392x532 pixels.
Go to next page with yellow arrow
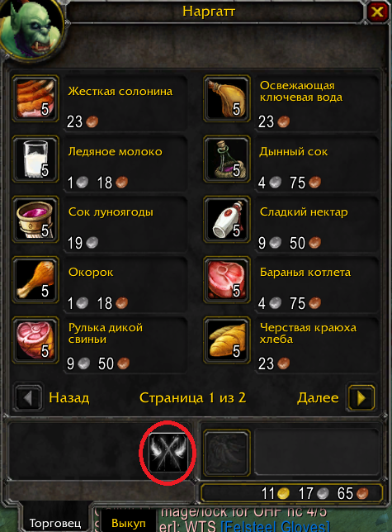point(361,397)
